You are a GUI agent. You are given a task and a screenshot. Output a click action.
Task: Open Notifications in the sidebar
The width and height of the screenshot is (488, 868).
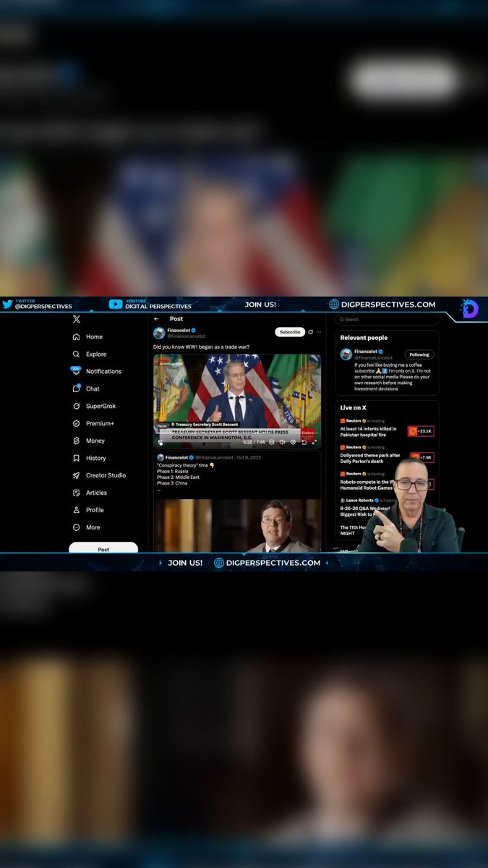pos(103,372)
